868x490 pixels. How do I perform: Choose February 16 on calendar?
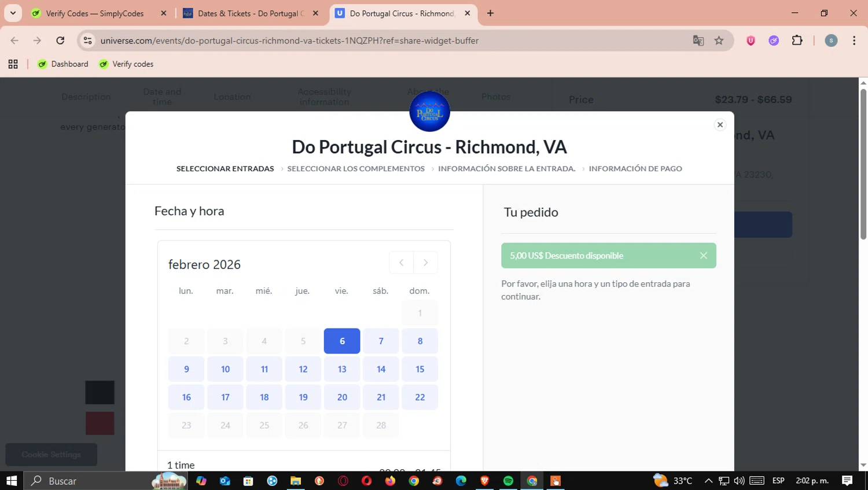(x=186, y=397)
